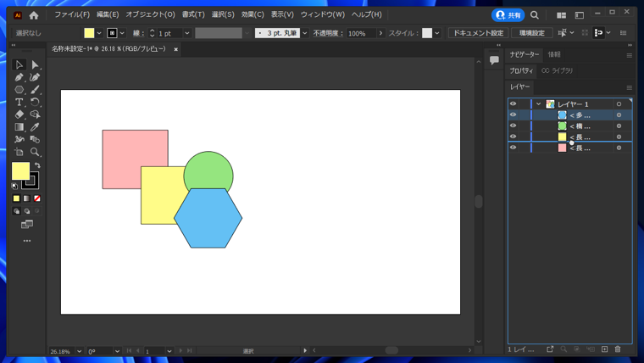This screenshot has height=363, width=644.
Task: Select the Zoom tool in toolbox
Action: point(35,152)
